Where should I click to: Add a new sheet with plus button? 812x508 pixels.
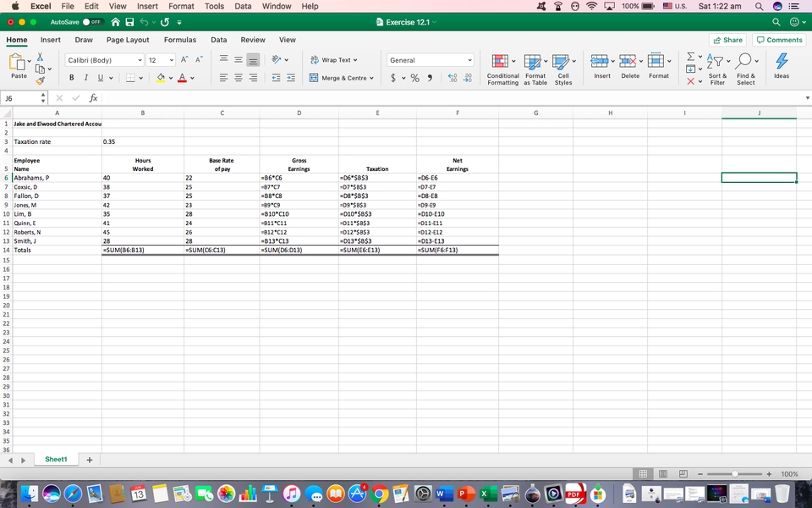pos(89,460)
